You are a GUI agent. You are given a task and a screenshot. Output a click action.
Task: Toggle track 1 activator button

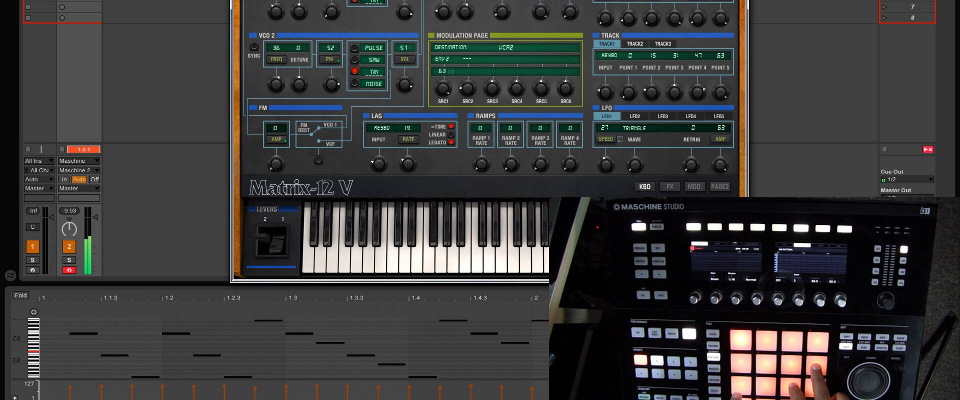pyautogui.click(x=32, y=247)
